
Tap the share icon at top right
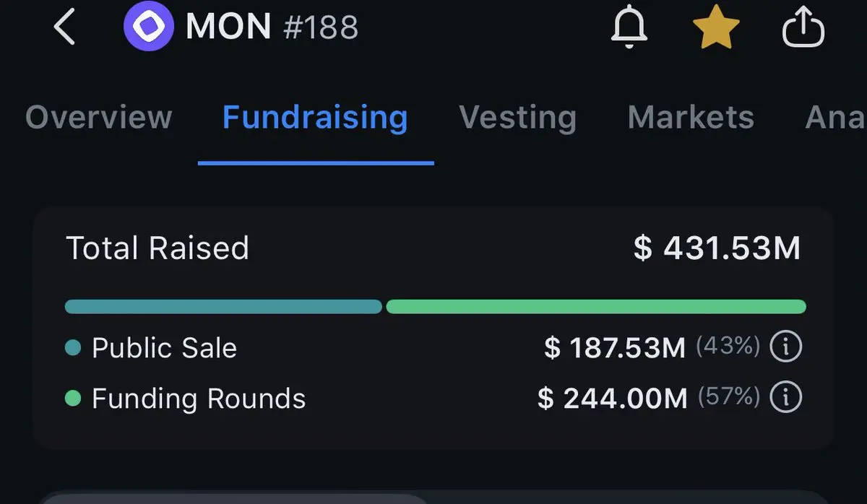coord(803,28)
